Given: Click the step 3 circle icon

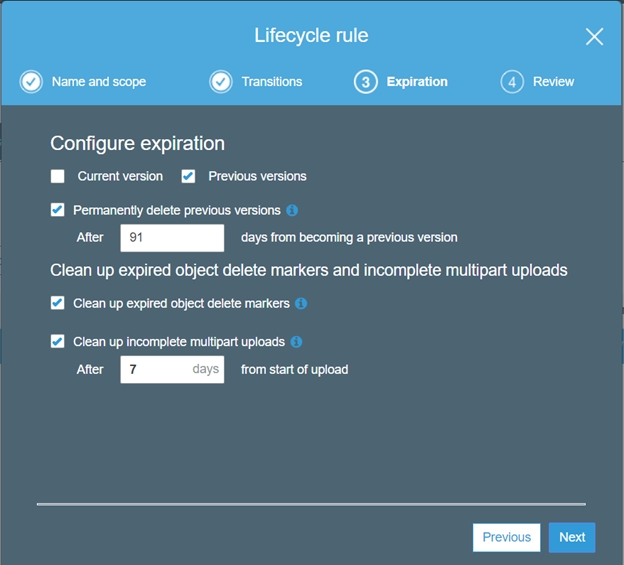Looking at the screenshot, I should [365, 82].
